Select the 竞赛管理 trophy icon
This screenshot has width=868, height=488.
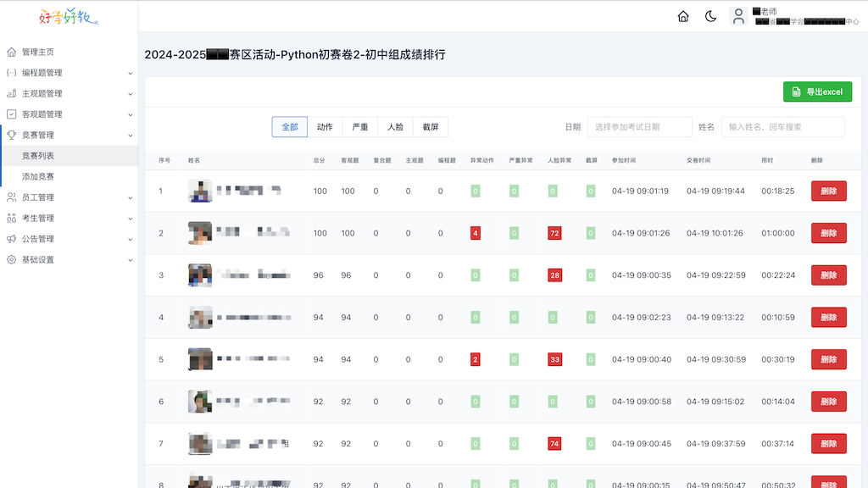(x=12, y=135)
